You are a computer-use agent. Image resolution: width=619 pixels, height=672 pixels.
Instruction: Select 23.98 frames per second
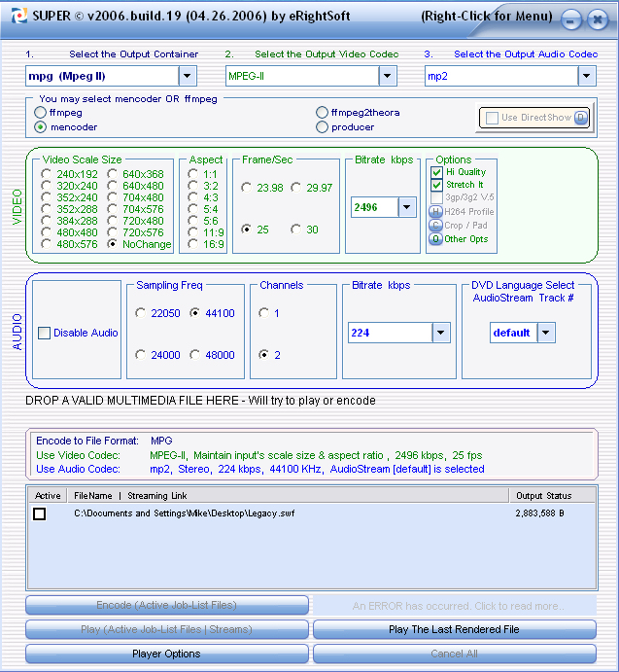246,188
